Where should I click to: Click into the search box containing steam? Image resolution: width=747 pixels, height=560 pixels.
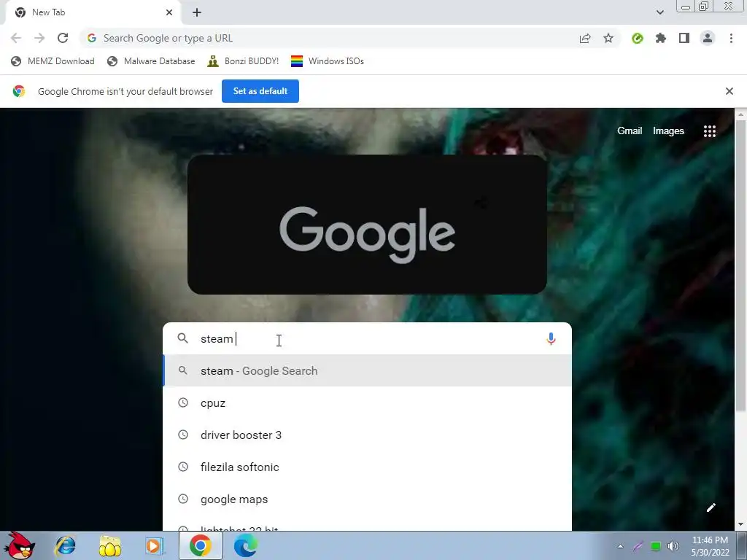[x=367, y=338]
